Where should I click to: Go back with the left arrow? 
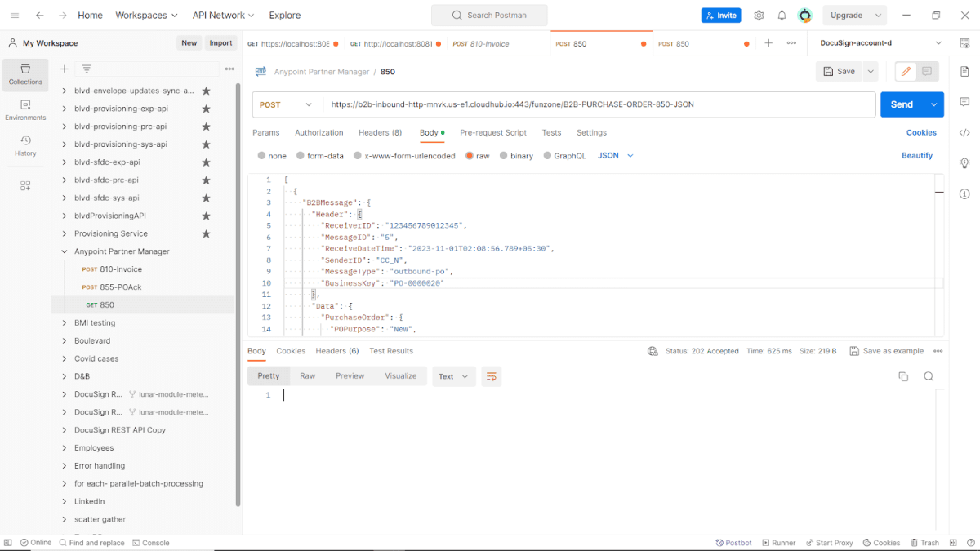[x=40, y=15]
